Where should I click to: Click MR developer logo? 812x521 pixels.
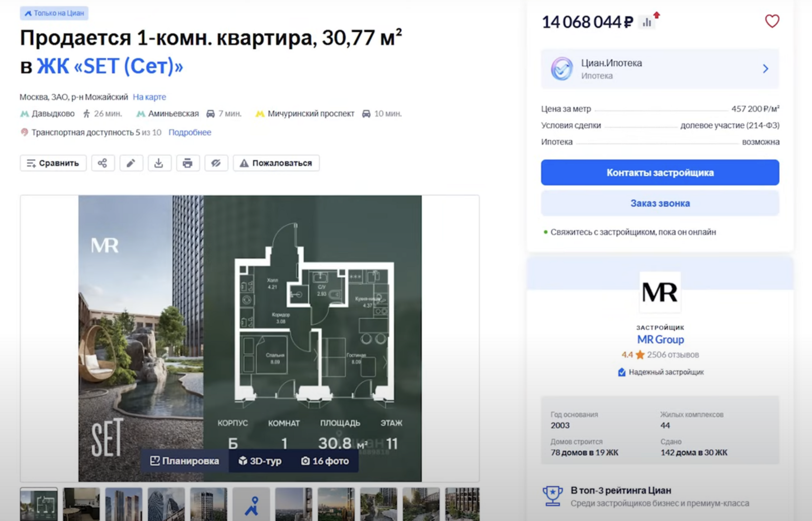tap(660, 292)
